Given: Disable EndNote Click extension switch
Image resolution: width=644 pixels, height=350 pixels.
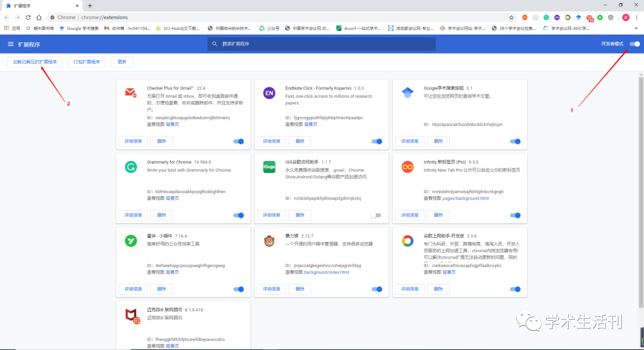Looking at the screenshot, I should [377, 141].
